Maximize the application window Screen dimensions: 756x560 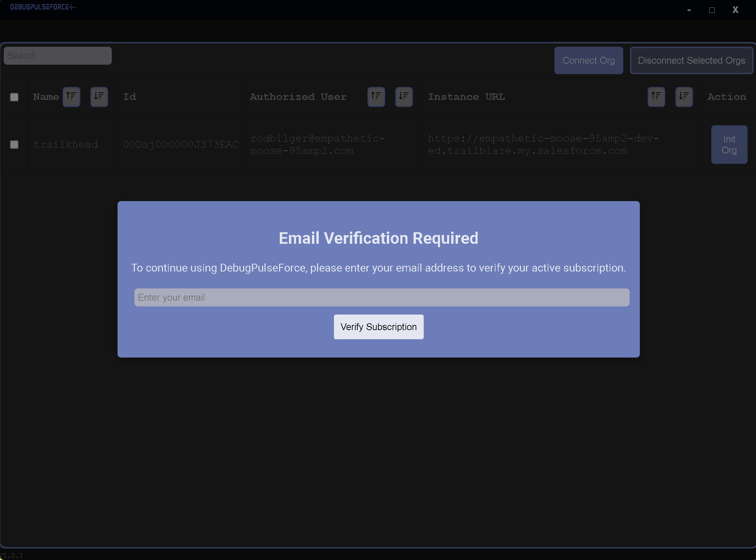click(712, 10)
